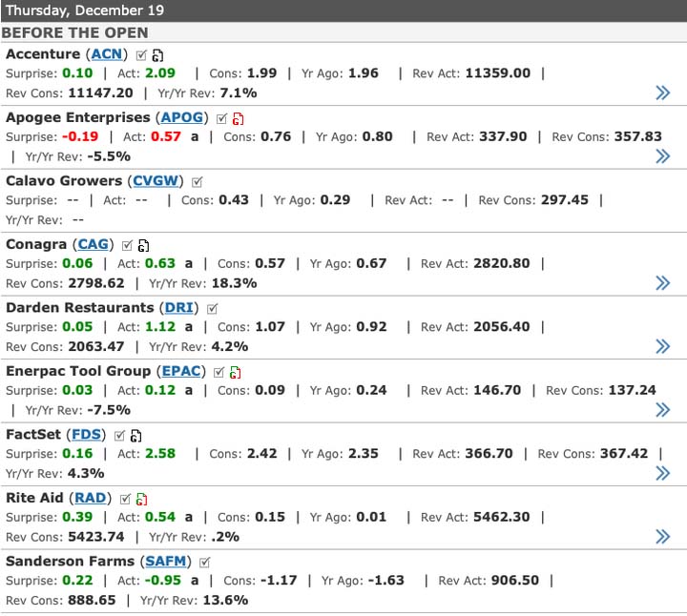Image resolution: width=687 pixels, height=616 pixels.
Task: Open the Accenture earnings document icon
Action: tap(157, 55)
